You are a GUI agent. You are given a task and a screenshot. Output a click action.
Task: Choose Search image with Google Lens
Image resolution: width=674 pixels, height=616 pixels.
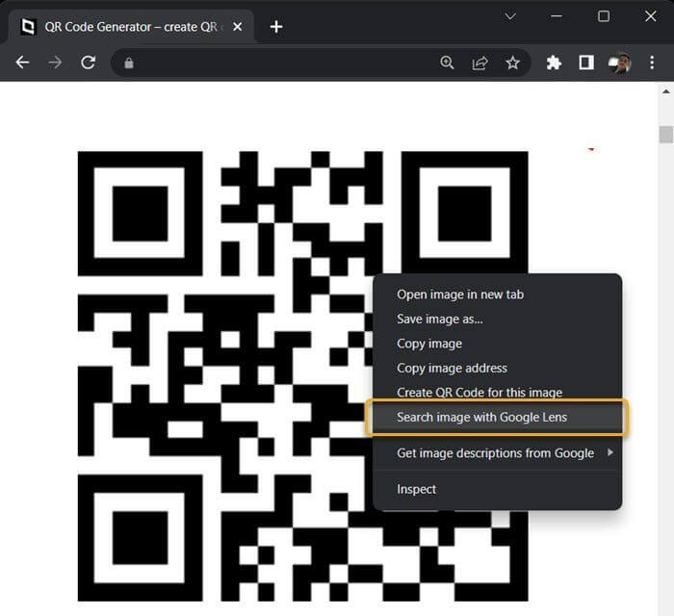498,418
